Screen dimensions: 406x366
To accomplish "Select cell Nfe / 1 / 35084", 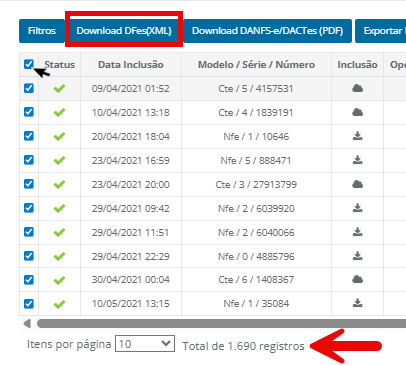I will 256,304.
